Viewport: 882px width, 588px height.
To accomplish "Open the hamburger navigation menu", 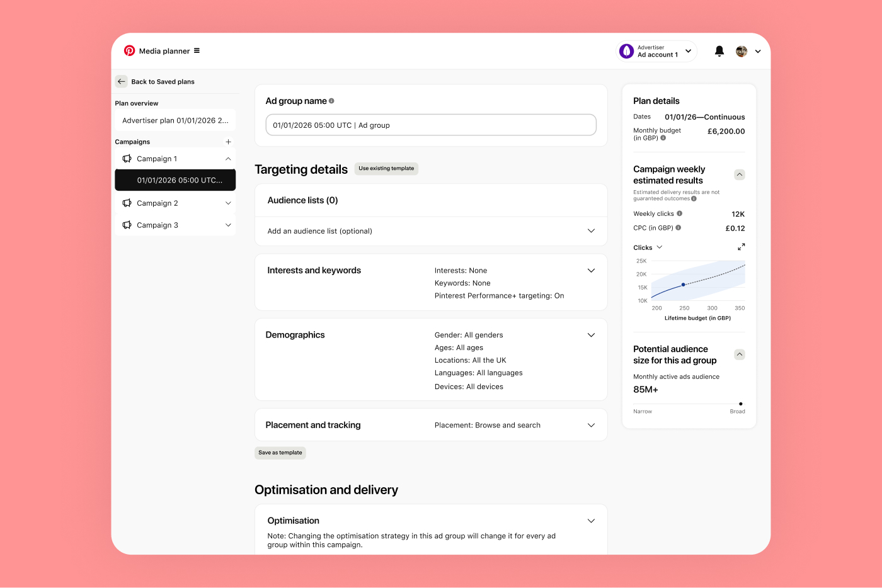I will click(x=196, y=50).
